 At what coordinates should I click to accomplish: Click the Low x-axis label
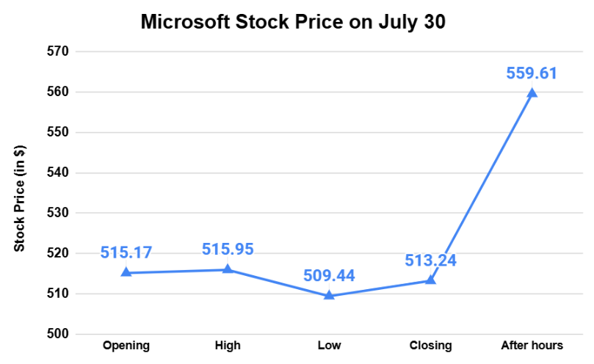329,345
